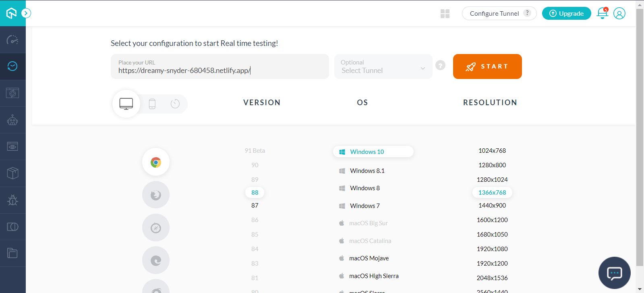The width and height of the screenshot is (644, 293).
Task: Open the user profile account icon
Action: pyautogui.click(x=619, y=13)
